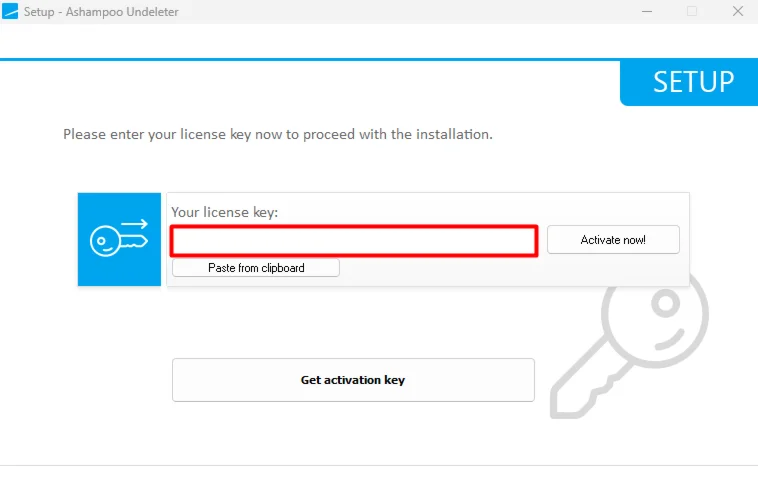The image size is (758, 504).
Task: Click the large gray key watermark
Action: pos(630,345)
